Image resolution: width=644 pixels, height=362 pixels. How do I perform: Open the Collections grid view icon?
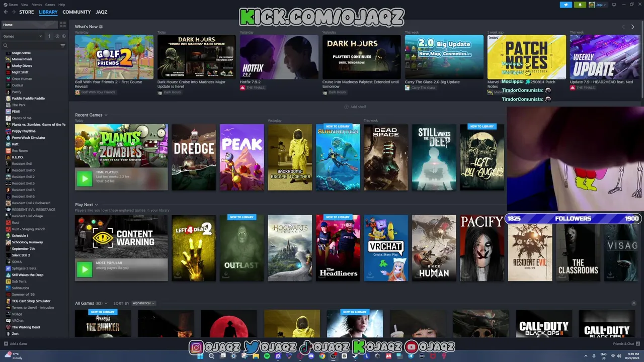pyautogui.click(x=63, y=25)
